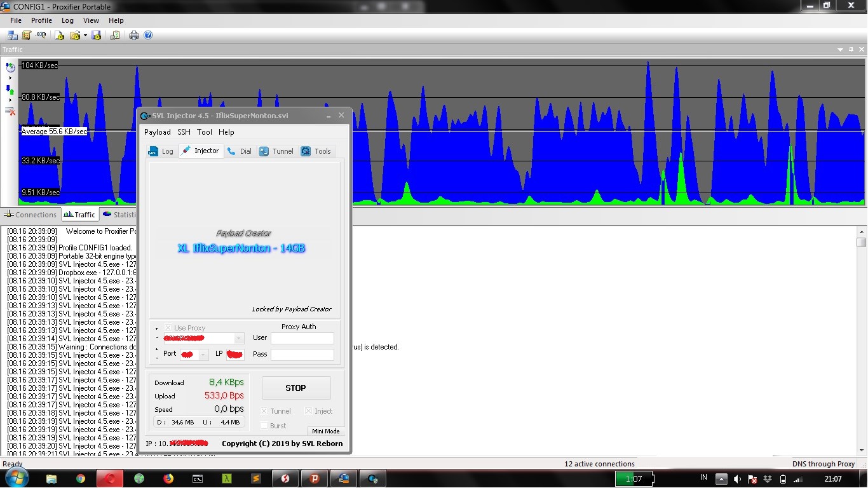Create a new profile via toolbar icon

click(60, 36)
